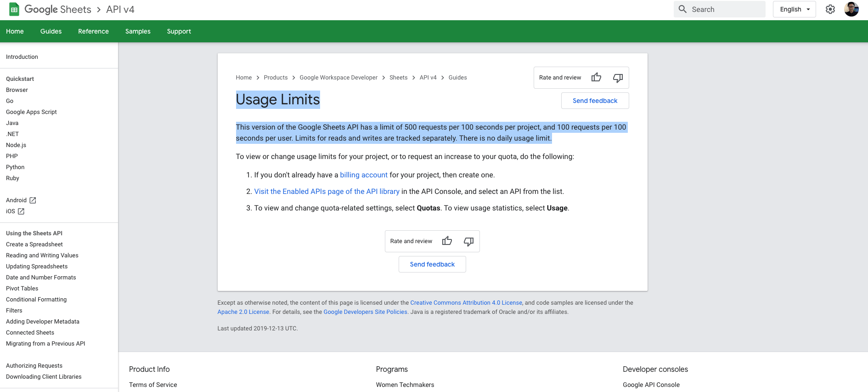Open Conditional Formatting guide
Viewport: 868px width, 392px height.
tap(36, 300)
